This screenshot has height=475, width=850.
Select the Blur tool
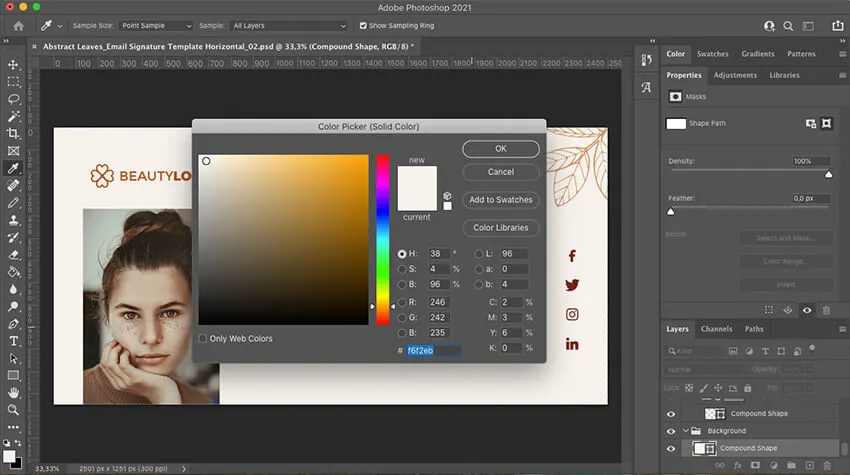(14, 289)
